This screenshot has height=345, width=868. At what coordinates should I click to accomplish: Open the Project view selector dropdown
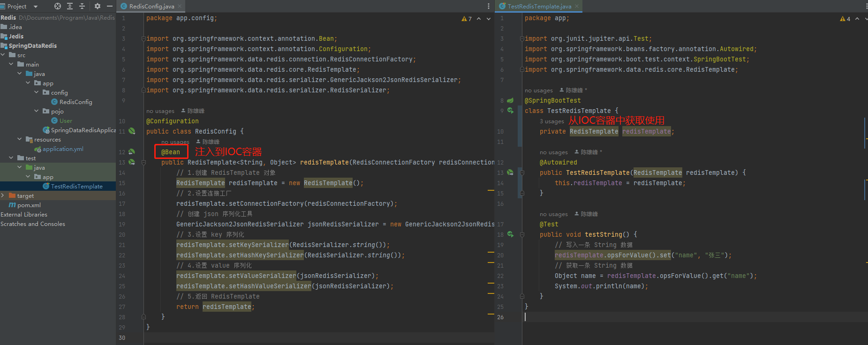coord(36,7)
